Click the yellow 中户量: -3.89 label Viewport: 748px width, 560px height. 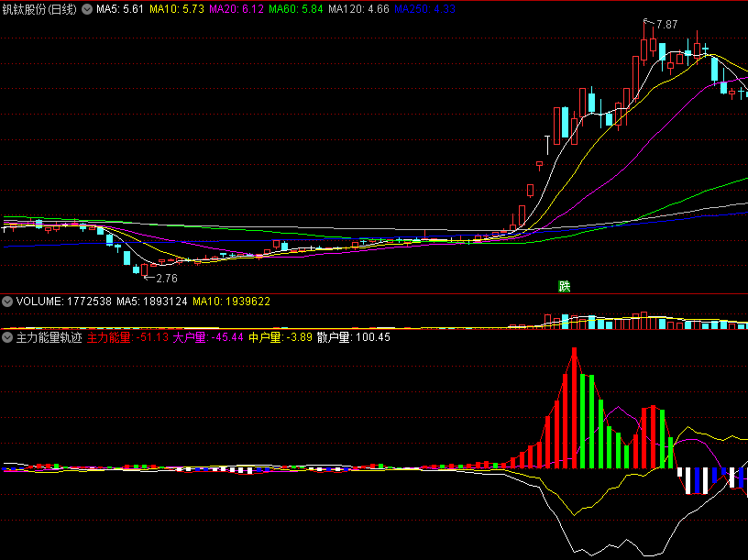280,337
